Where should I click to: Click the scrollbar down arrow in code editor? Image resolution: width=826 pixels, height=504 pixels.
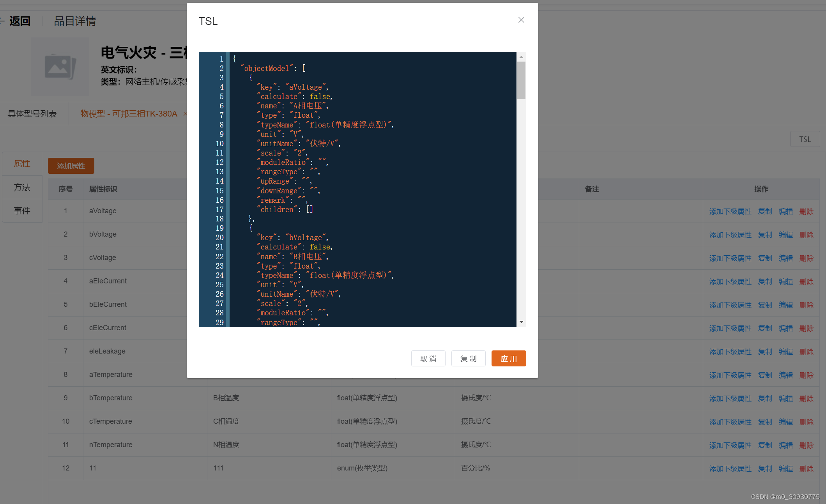tap(521, 322)
